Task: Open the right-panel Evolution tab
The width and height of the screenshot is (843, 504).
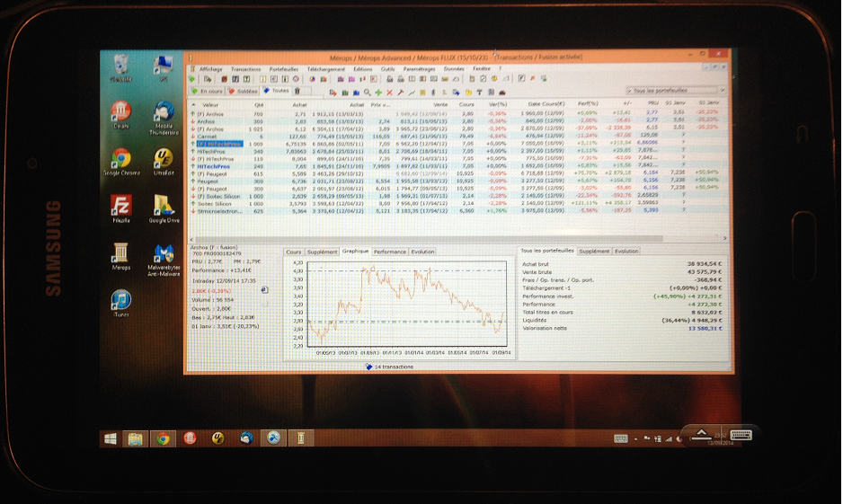Action: pos(626,251)
